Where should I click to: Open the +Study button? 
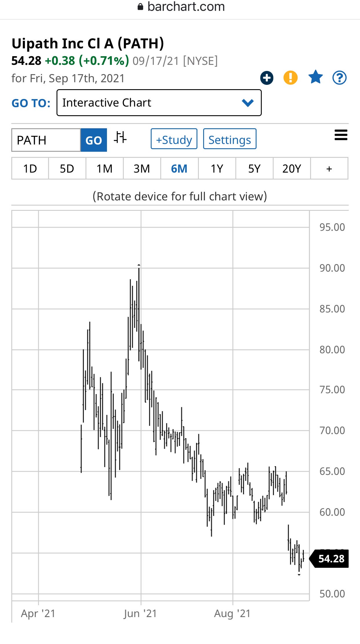[174, 139]
